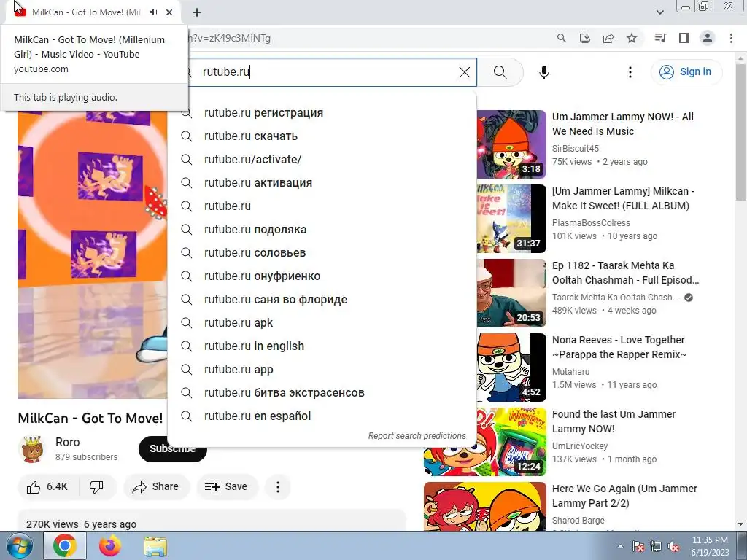
Task: Select suggestion 'rutube.ru app'
Action: [322, 370]
